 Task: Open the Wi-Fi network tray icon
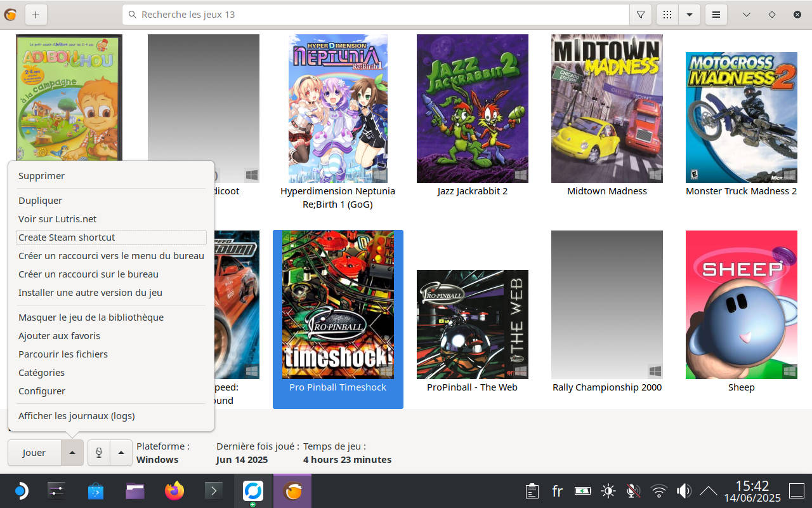click(x=659, y=491)
